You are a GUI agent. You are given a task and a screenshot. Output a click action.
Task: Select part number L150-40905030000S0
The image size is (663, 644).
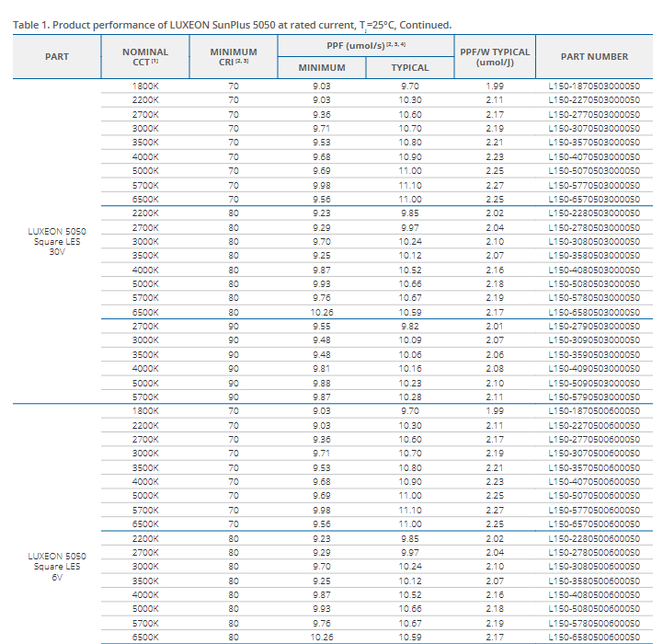coord(594,369)
